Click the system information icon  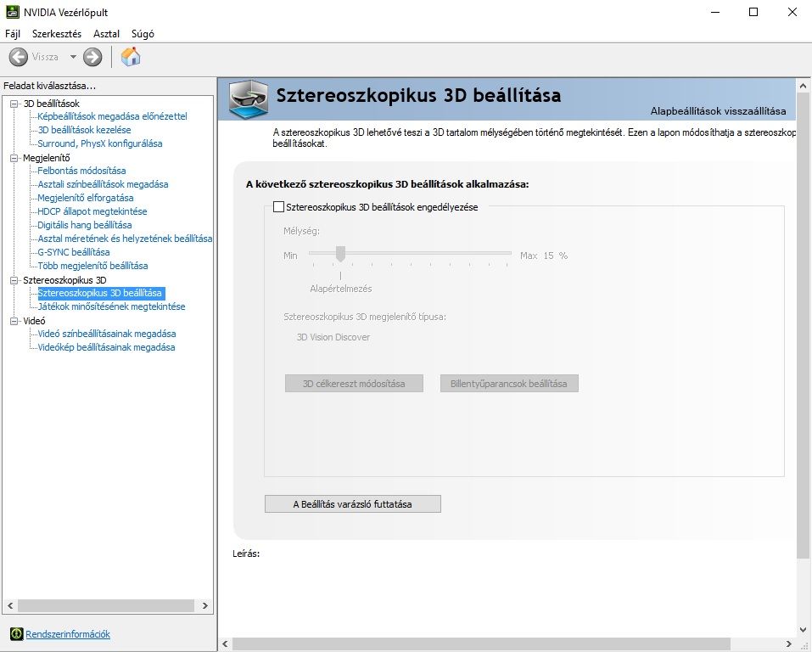(x=17, y=634)
